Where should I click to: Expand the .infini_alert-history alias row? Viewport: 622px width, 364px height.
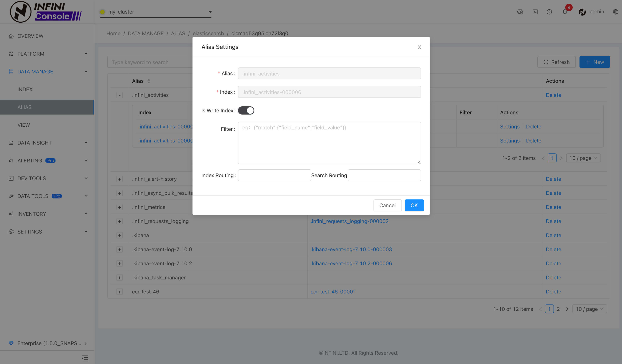[x=119, y=178]
